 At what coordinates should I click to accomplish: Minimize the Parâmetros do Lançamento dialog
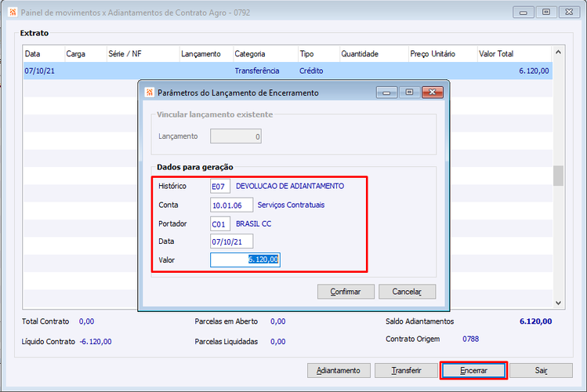[x=386, y=92]
